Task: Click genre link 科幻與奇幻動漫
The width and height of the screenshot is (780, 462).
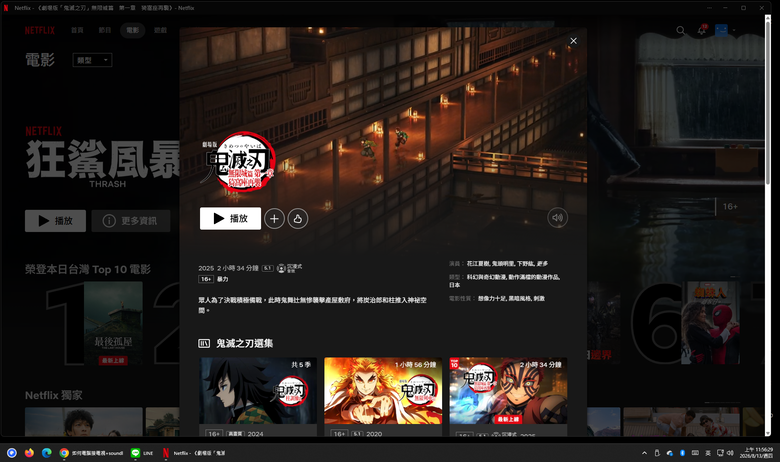Action: tap(486, 277)
